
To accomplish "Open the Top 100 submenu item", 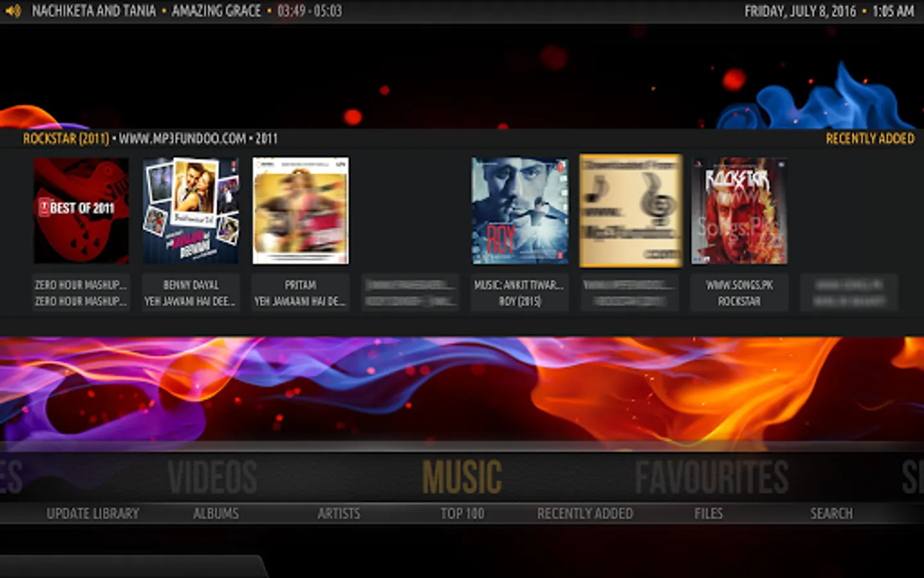I will point(462,514).
